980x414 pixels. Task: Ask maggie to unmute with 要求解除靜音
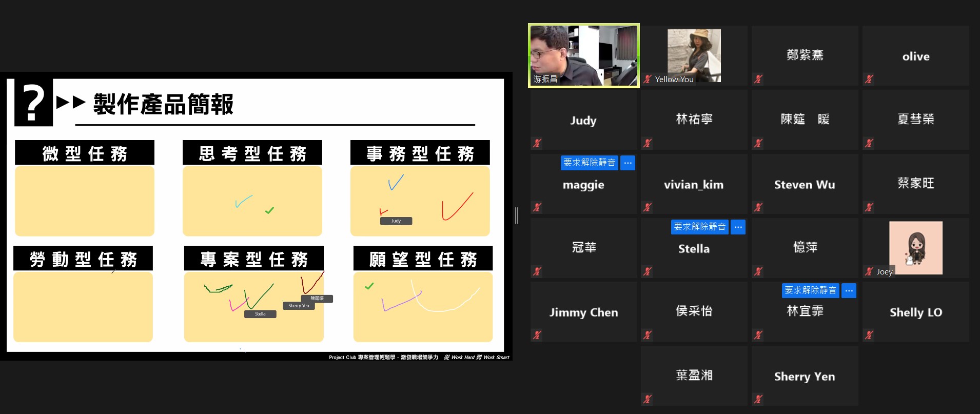click(x=589, y=163)
